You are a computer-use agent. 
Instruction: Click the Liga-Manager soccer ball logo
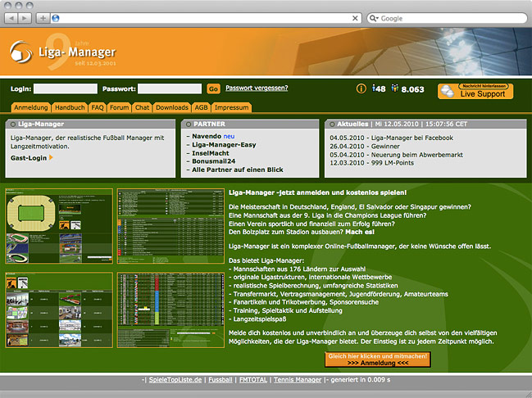(x=20, y=53)
